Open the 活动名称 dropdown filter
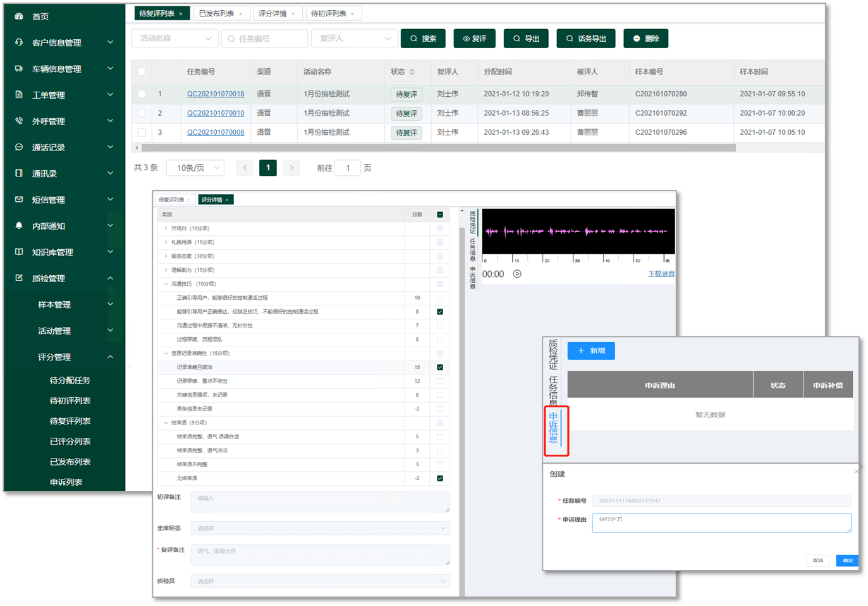 [x=175, y=39]
